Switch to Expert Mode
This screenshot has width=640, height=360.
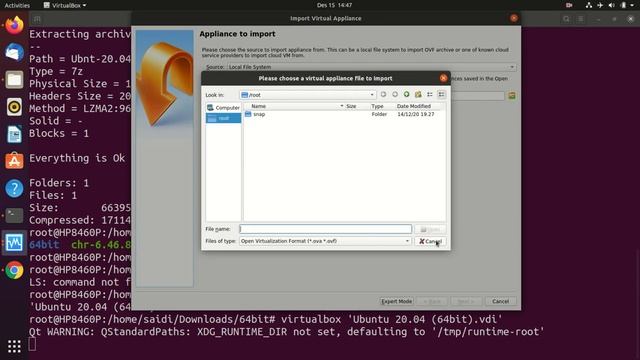(x=396, y=301)
